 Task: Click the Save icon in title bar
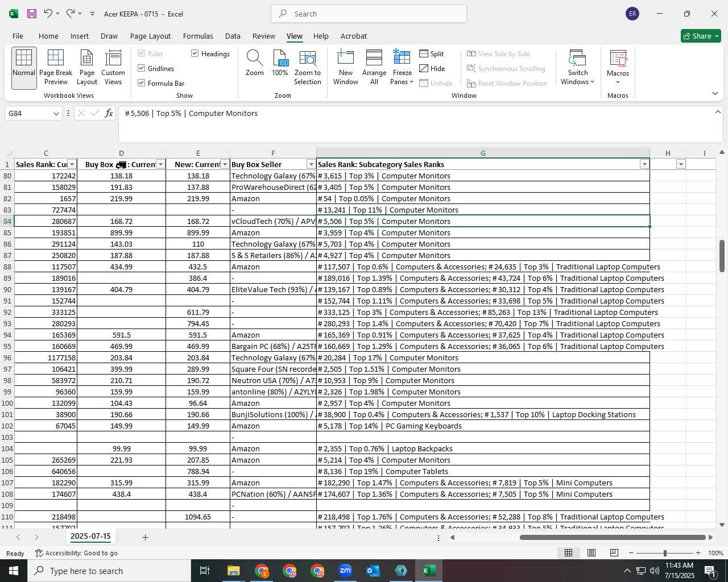coord(32,14)
